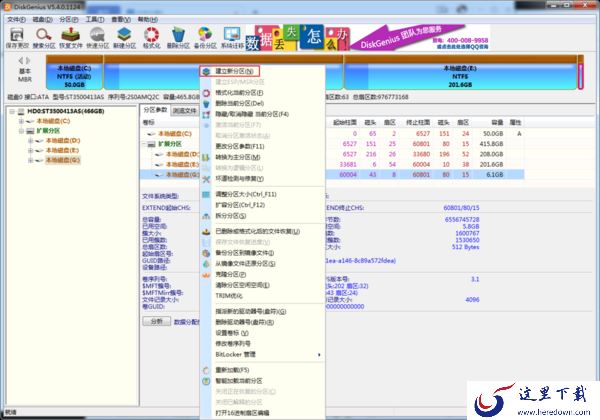The image size is (600, 420).
Task: Click icon beside 隐藏/取消隐藏 当前分区(F4)
Action: pos(206,114)
